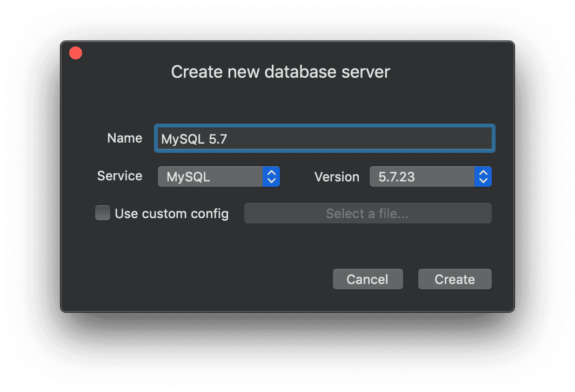Click the Name text field
Viewport: 575px width, 392px height.
coord(325,138)
